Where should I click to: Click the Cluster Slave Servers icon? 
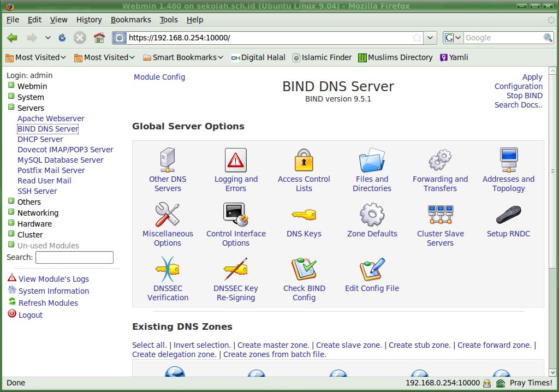[440, 215]
